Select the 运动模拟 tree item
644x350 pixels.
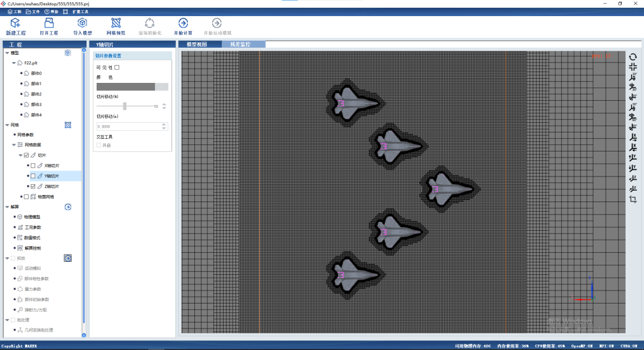[32, 268]
